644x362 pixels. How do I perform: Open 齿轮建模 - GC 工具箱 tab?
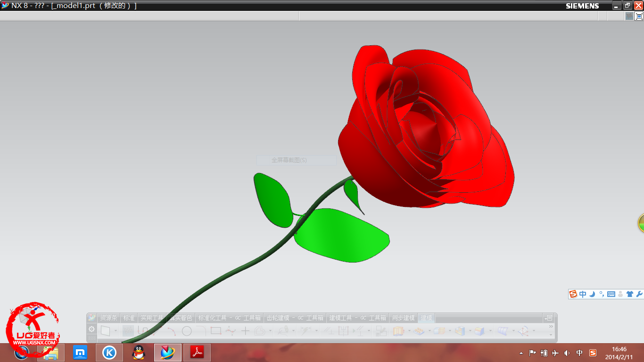(295, 318)
